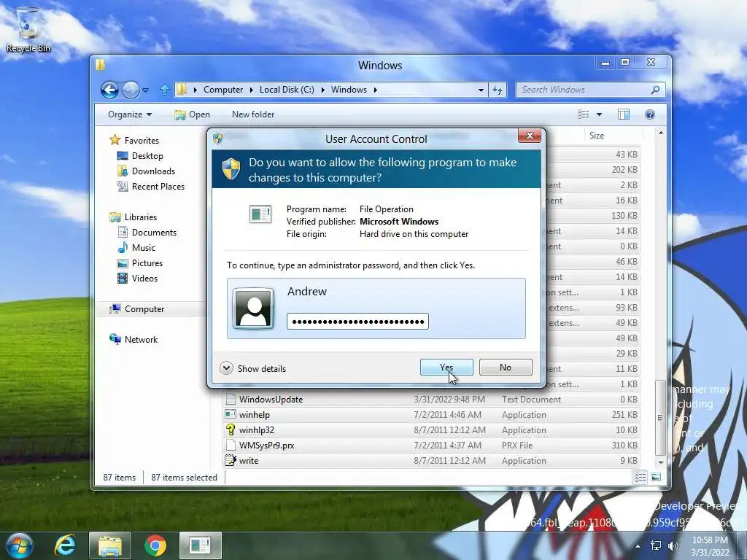Screen dimensions: 747x560
Task: Open the Organize menu
Action: tap(130, 114)
